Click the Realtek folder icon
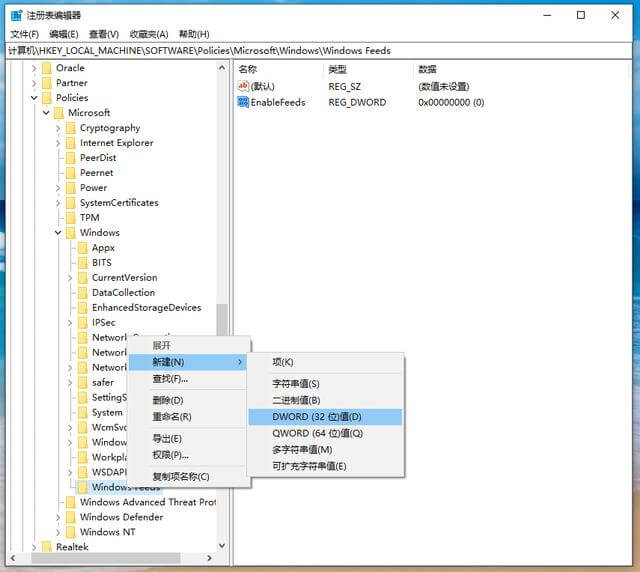This screenshot has height=572, width=640. coord(46,547)
